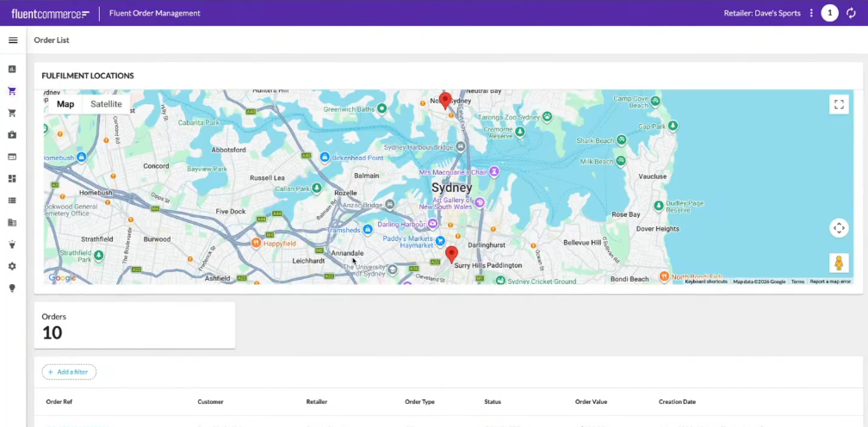Click the red location pin near Surry Hills
868x427 pixels.
(451, 255)
